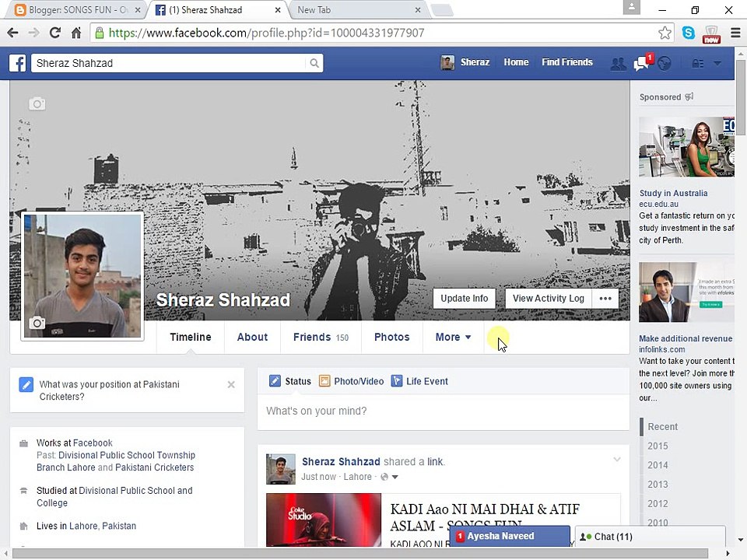Jump to Recent in timeline
747x560 pixels.
662,427
